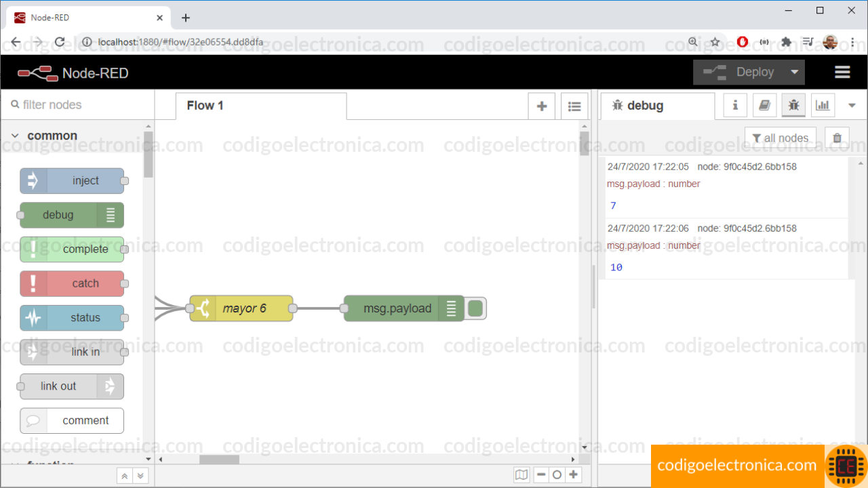Viewport: 868px width, 488px height.
Task: Open the debug sidebar tab
Action: click(658, 106)
